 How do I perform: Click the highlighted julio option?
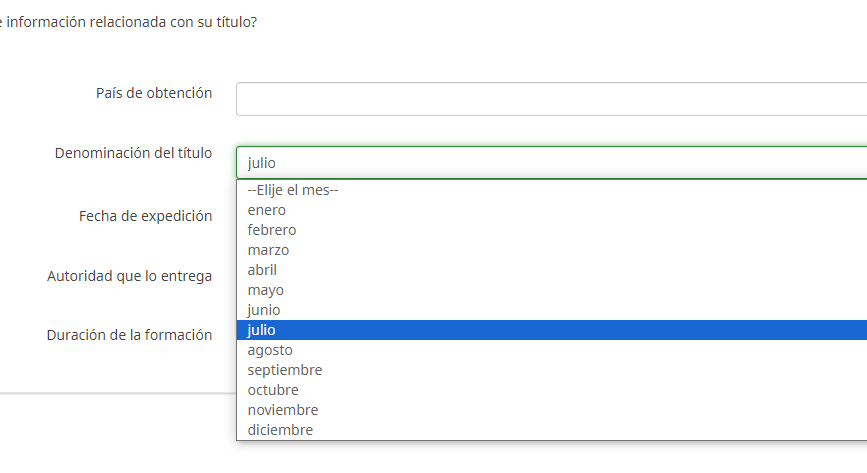[x=262, y=330]
